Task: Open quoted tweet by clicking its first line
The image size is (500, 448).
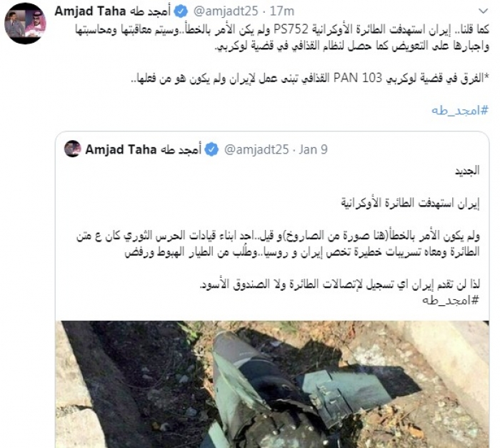Action: [467, 170]
